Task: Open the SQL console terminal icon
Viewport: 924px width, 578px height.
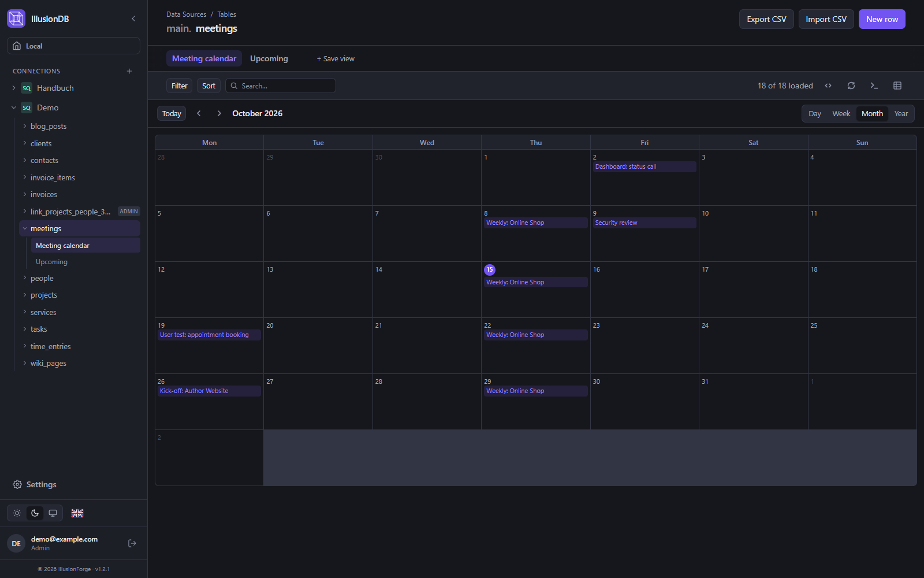Action: point(874,86)
